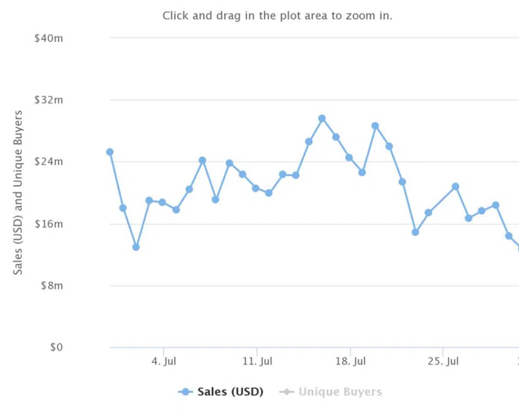Click the lowest early-July dip data point
The width and height of the screenshot is (519, 420).
(x=136, y=247)
